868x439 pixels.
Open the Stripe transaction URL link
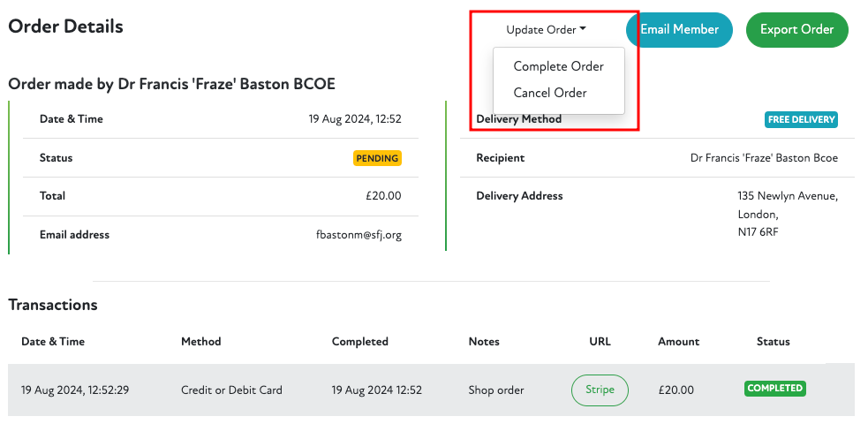tap(600, 390)
